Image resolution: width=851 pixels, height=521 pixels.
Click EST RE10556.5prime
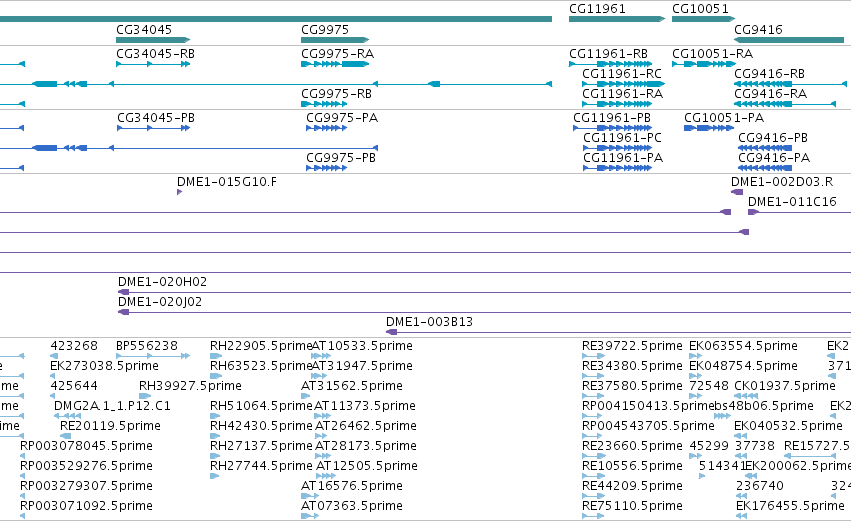click(632, 466)
